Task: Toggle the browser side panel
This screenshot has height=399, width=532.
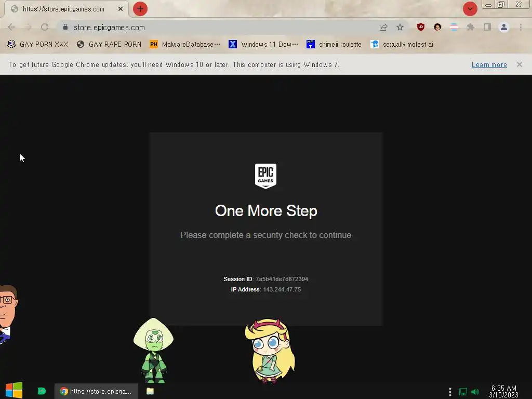Action: (x=487, y=27)
